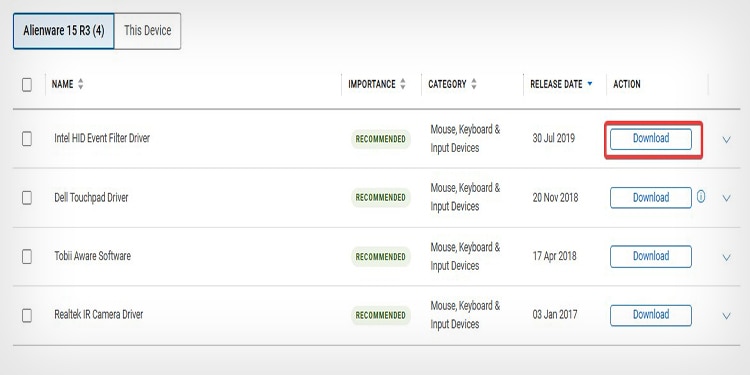Expand Dell Touchpad Driver row chevron
750x375 pixels.
click(726, 198)
